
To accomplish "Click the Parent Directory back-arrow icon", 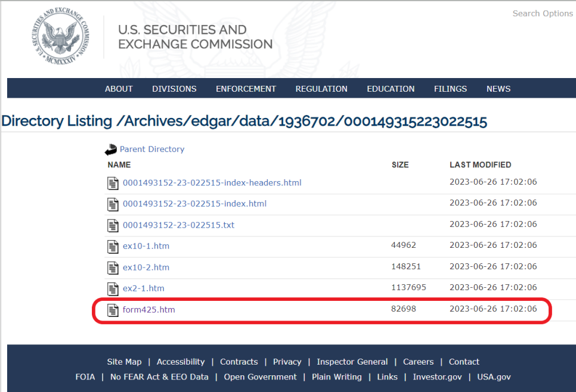I will 110,150.
